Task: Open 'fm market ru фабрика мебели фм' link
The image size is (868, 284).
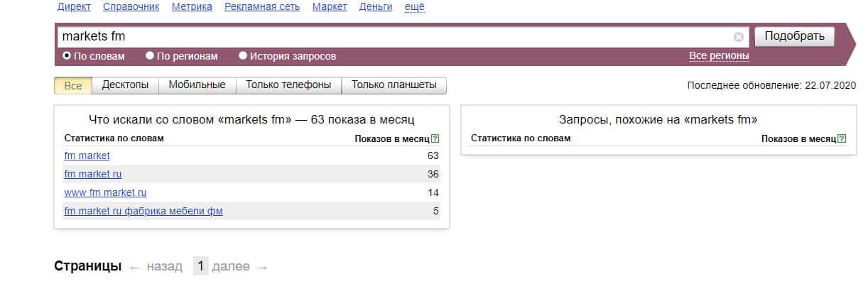Action: pos(143,211)
